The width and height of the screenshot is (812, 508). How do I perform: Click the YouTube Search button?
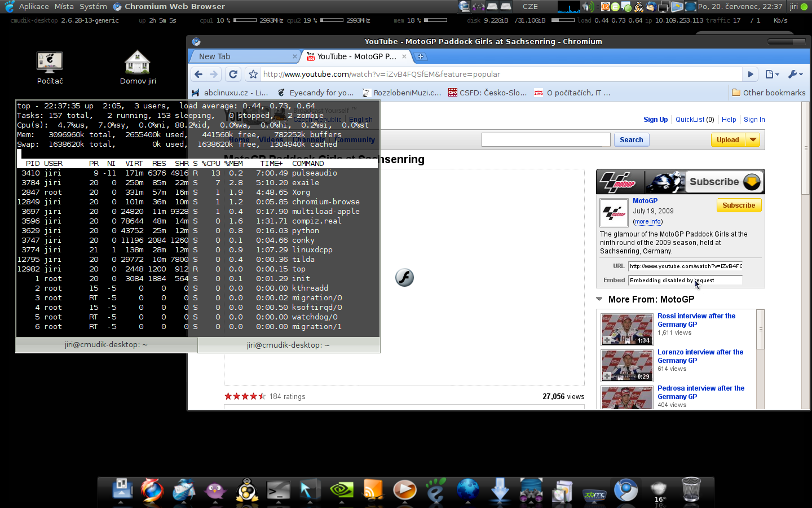[x=632, y=140]
